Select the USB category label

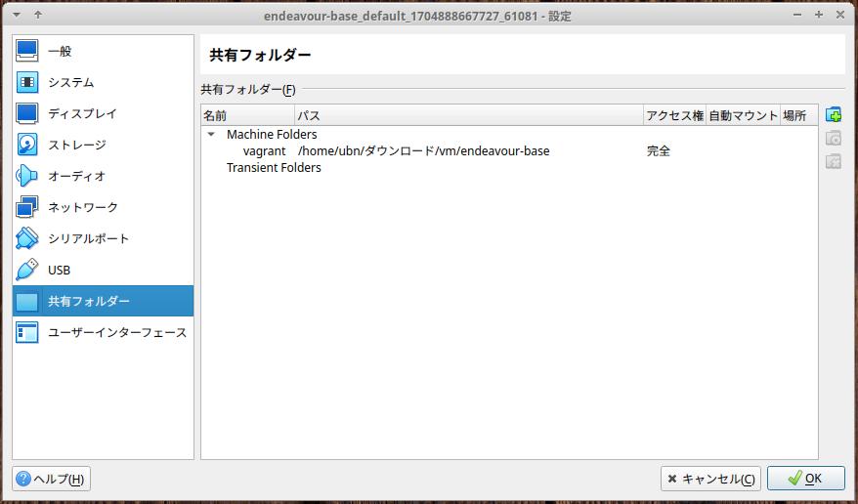click(59, 270)
